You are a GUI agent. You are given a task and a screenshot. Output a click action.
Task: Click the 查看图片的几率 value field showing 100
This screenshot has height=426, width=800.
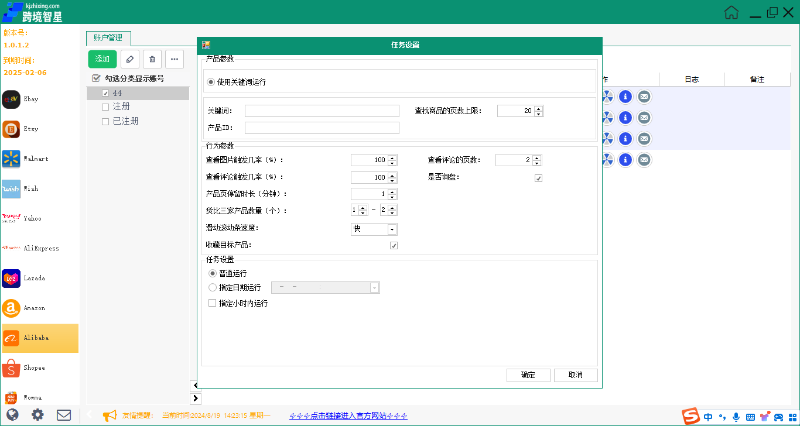(x=369, y=160)
